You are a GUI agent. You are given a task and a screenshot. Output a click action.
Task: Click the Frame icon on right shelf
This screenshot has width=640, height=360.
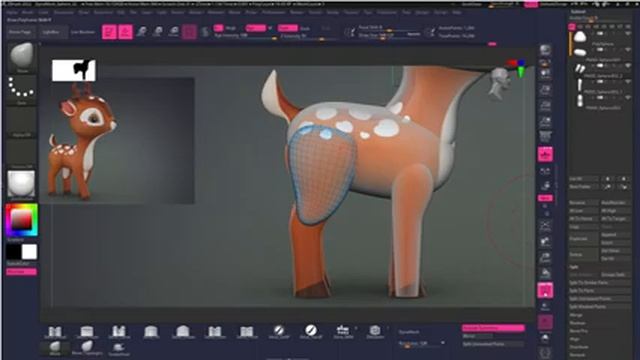click(x=545, y=225)
